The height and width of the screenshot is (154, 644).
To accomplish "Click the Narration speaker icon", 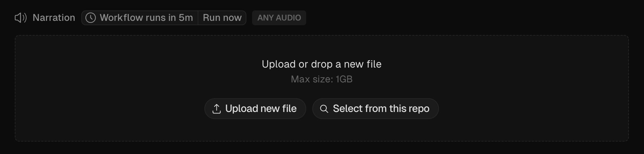I will click(x=21, y=18).
